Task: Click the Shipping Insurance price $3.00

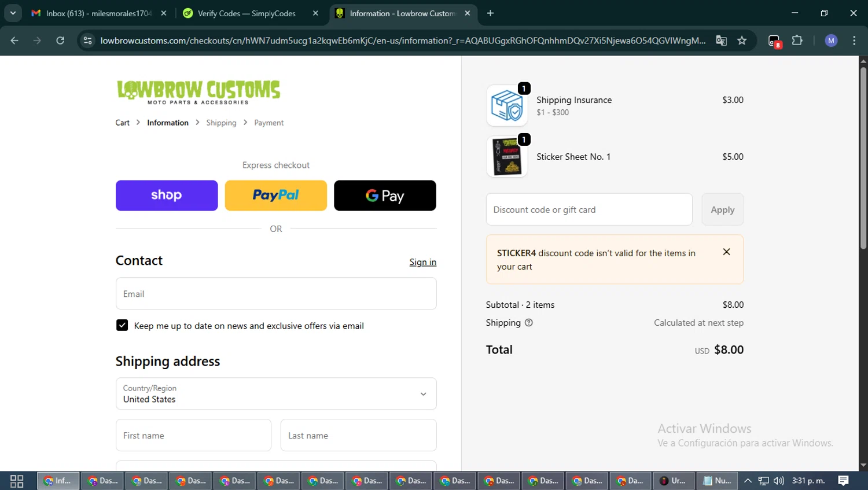Action: (x=733, y=100)
